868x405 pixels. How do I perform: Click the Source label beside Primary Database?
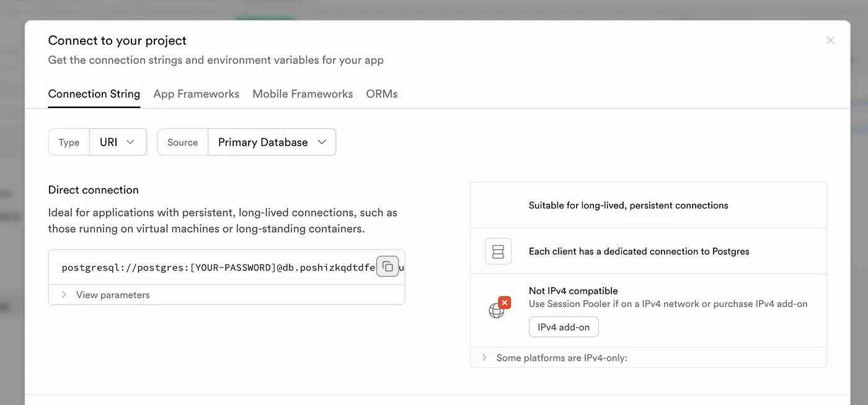[x=182, y=142]
